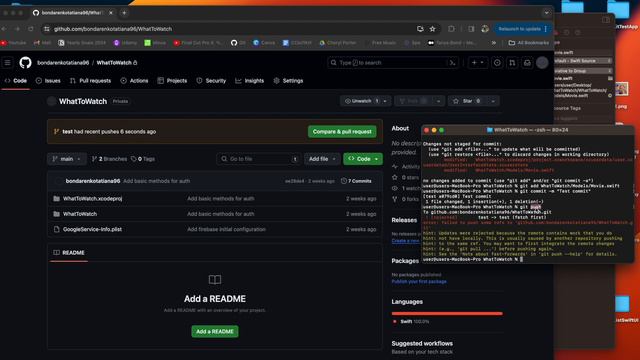Expand the green Code dropdown button

coord(363,159)
